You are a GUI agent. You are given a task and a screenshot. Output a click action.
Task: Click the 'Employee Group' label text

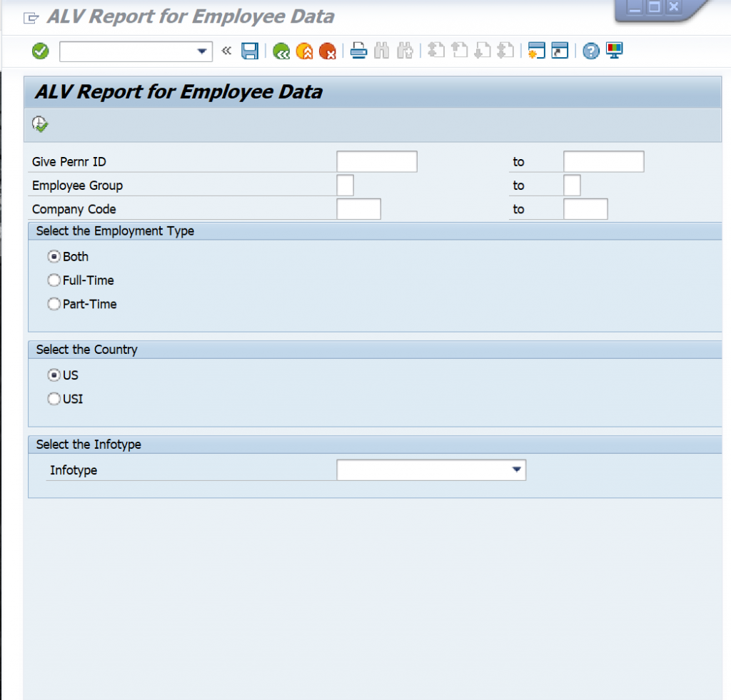pyautogui.click(x=77, y=186)
